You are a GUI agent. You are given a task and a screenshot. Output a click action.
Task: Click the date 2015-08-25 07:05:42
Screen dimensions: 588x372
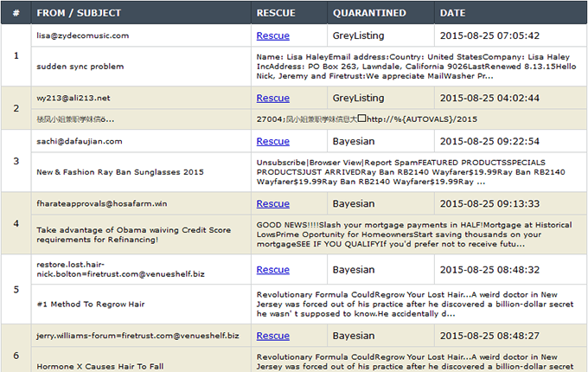tap(489, 36)
